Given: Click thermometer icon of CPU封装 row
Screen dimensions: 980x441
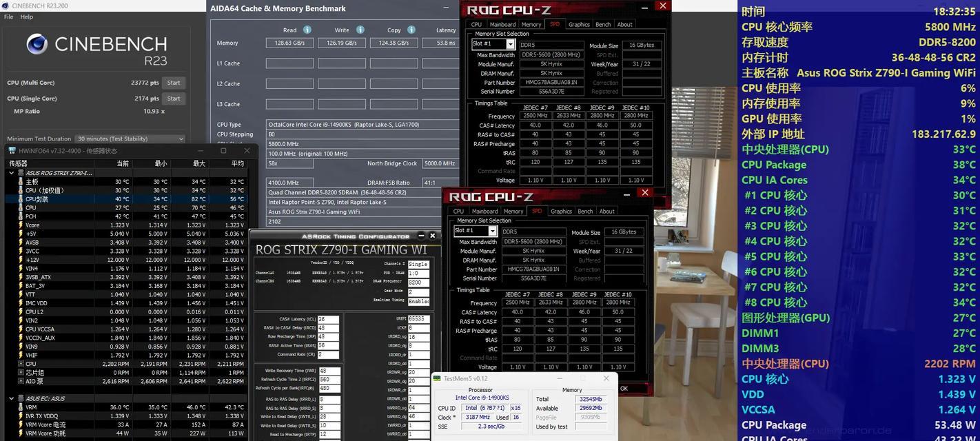Looking at the screenshot, I should point(21,199).
